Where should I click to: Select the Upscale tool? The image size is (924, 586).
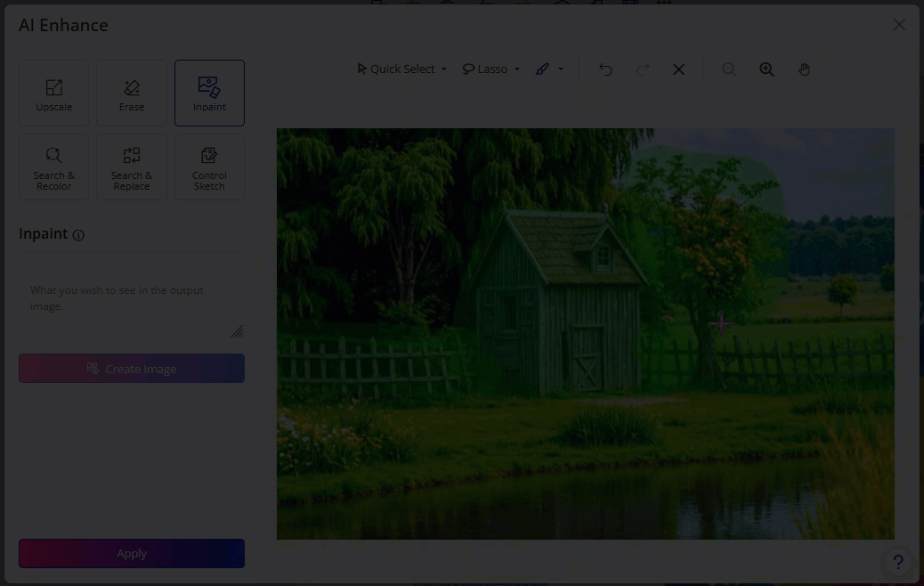(x=53, y=94)
